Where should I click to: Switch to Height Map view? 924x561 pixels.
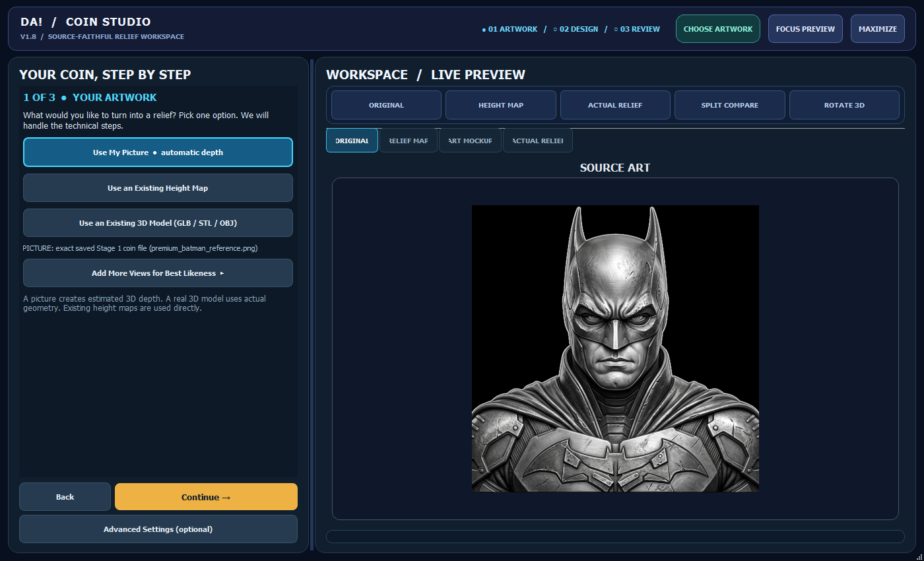(501, 105)
